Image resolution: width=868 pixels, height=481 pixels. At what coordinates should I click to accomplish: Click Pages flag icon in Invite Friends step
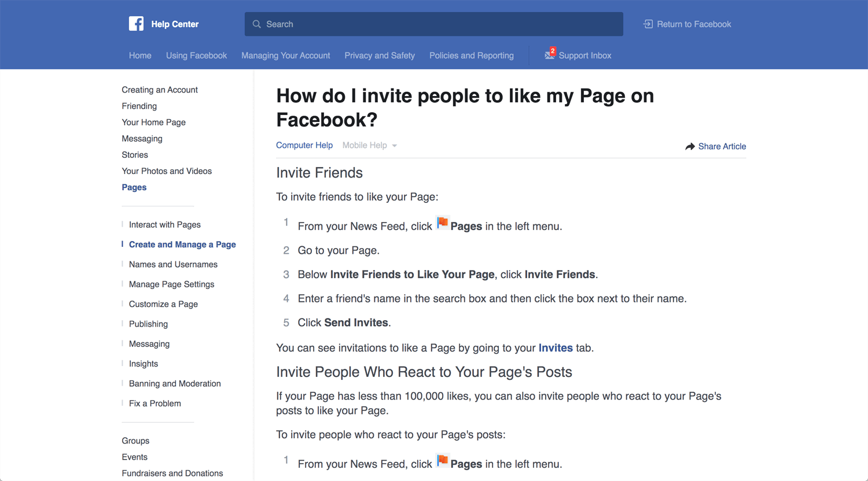click(442, 223)
